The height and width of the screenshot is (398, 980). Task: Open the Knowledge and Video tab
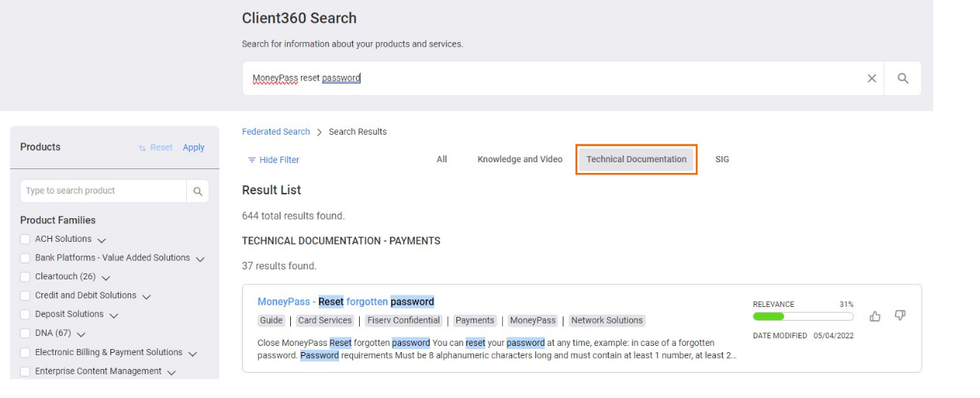click(x=520, y=159)
